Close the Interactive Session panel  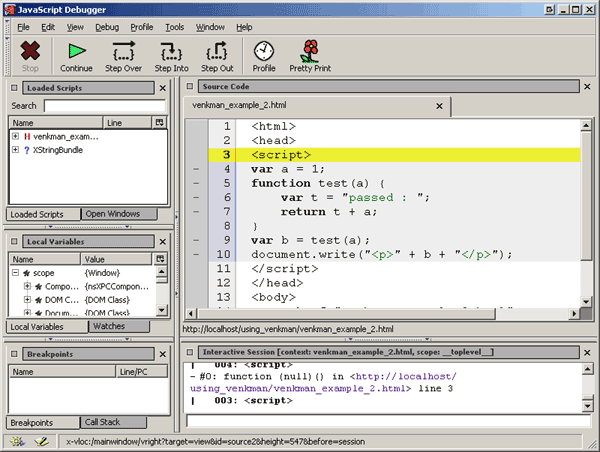587,352
